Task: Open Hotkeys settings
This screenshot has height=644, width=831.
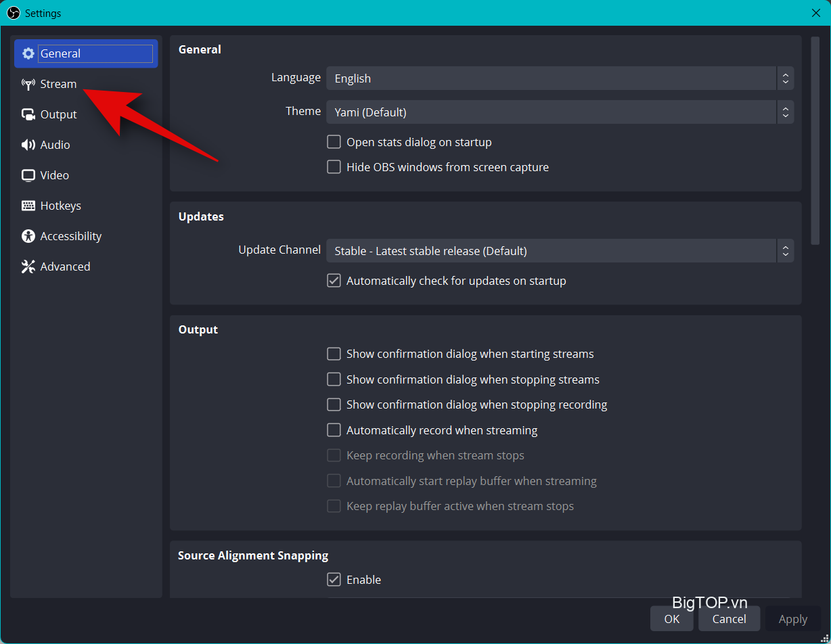Action: (x=86, y=206)
